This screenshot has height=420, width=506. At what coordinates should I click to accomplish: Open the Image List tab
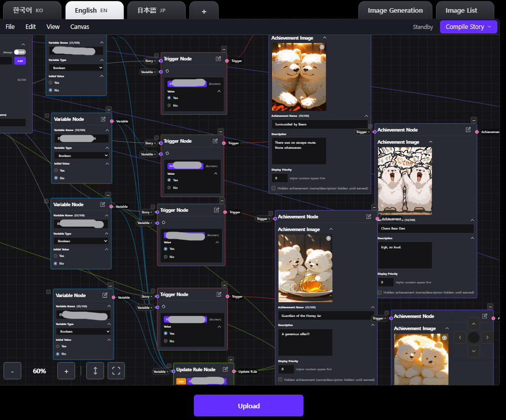click(465, 10)
